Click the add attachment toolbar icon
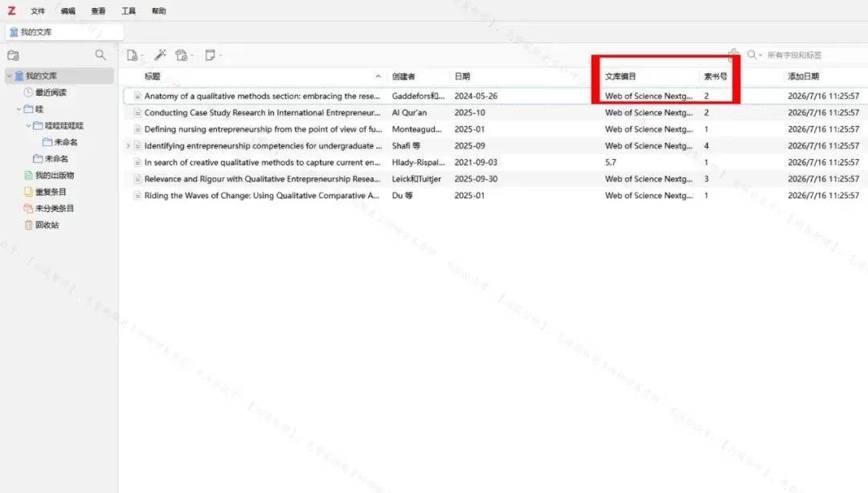Image resolution: width=868 pixels, height=493 pixels. [181, 55]
